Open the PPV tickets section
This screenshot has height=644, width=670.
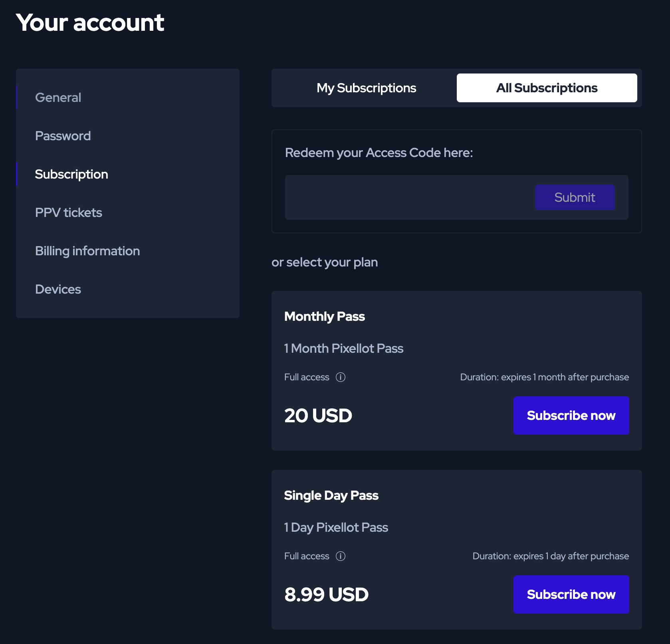coord(69,213)
